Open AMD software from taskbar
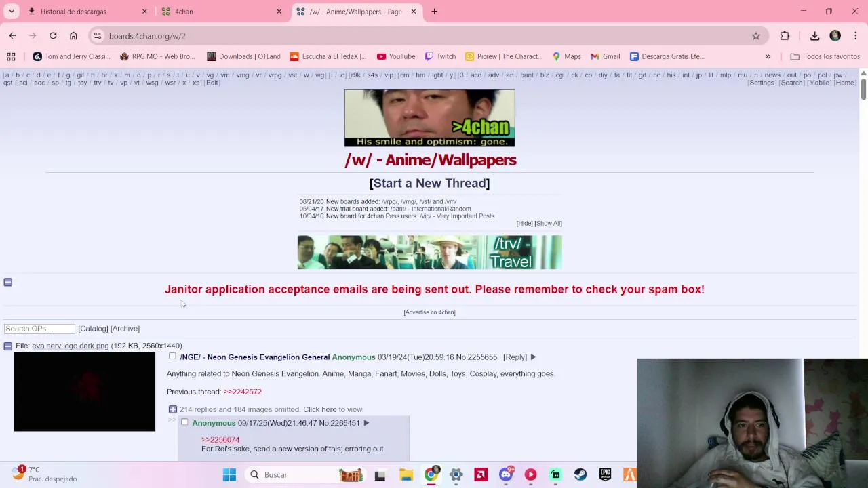 pos(481,475)
